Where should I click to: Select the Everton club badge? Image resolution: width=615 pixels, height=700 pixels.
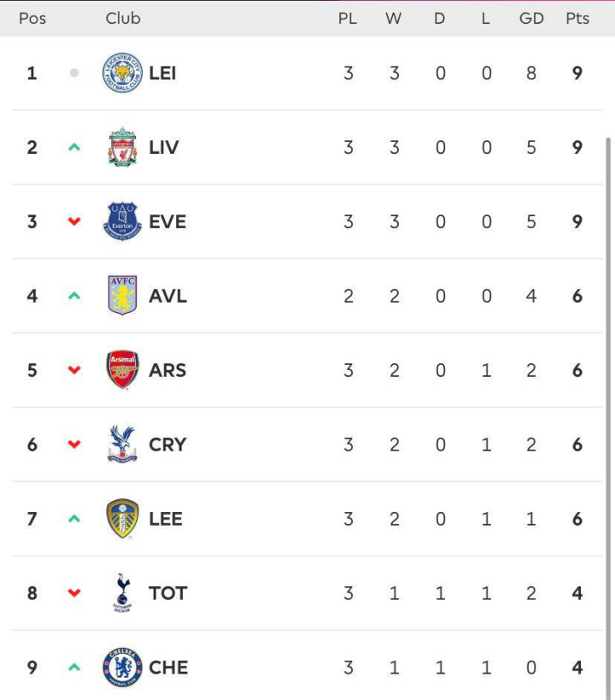click(122, 221)
